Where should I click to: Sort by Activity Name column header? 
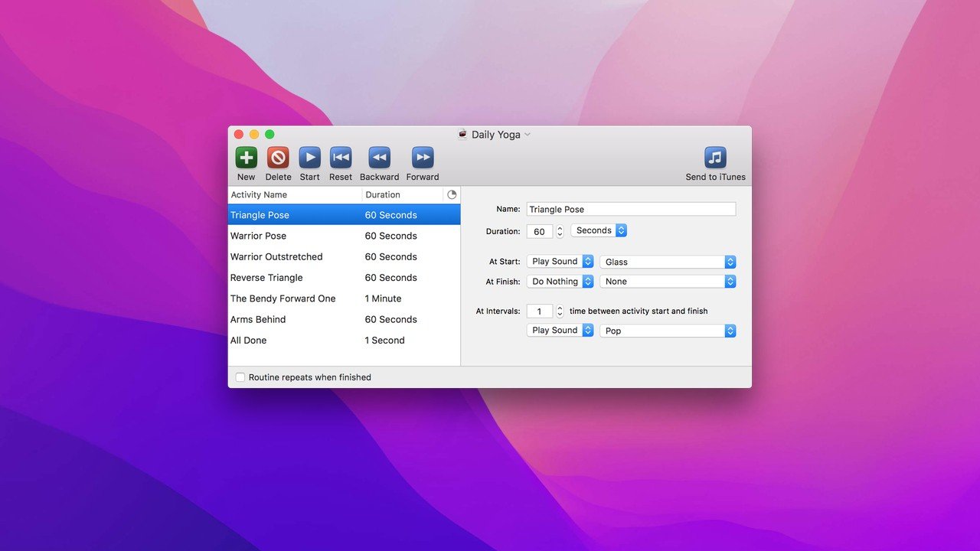(x=295, y=195)
